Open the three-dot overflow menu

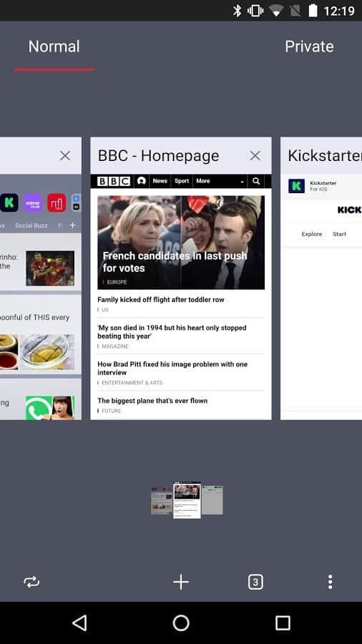330,582
